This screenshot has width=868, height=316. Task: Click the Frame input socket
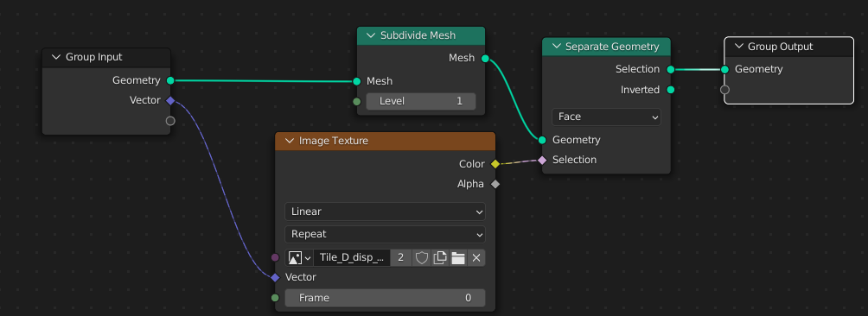point(275,298)
